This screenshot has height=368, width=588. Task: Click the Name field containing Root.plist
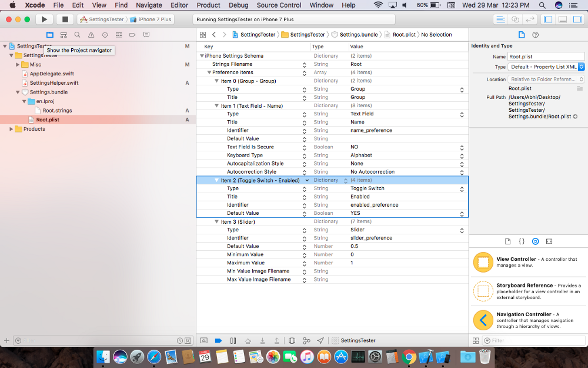click(x=546, y=57)
